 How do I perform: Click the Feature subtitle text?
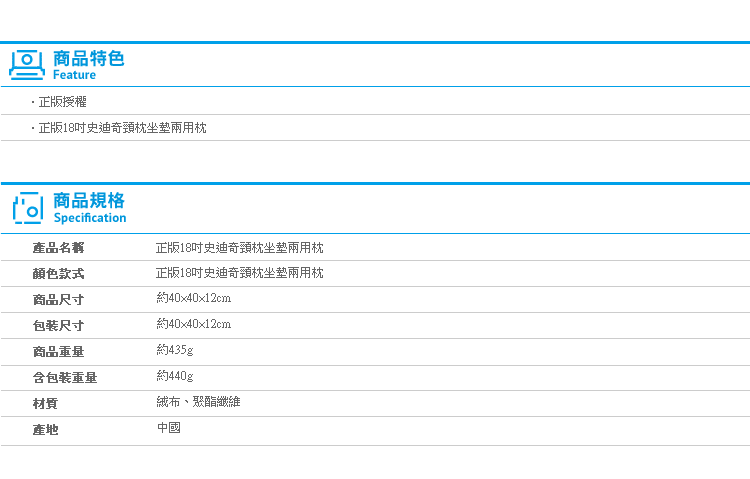tap(74, 75)
